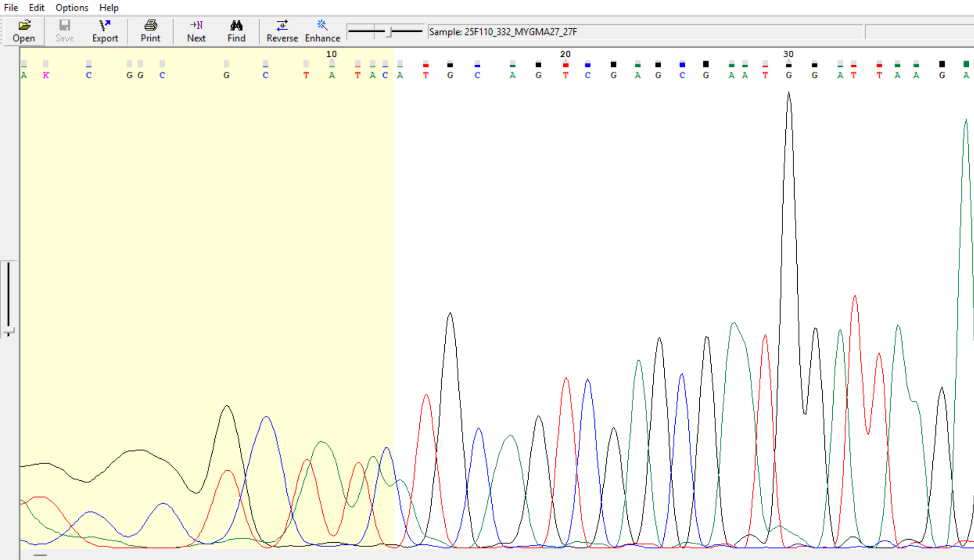Click position marker 20 on ruler
The height and width of the screenshot is (560, 974).
(x=565, y=54)
